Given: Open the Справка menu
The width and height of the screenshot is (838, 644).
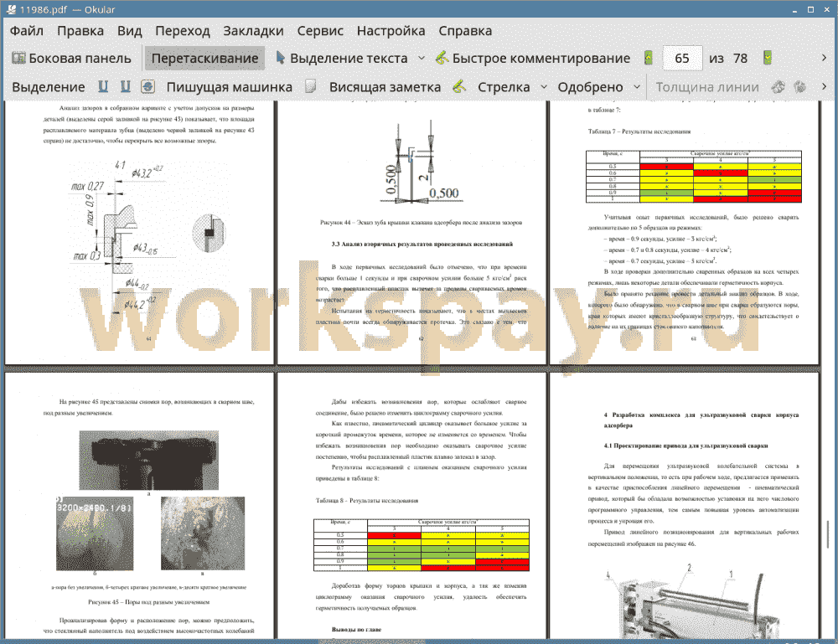Looking at the screenshot, I should (x=465, y=31).
